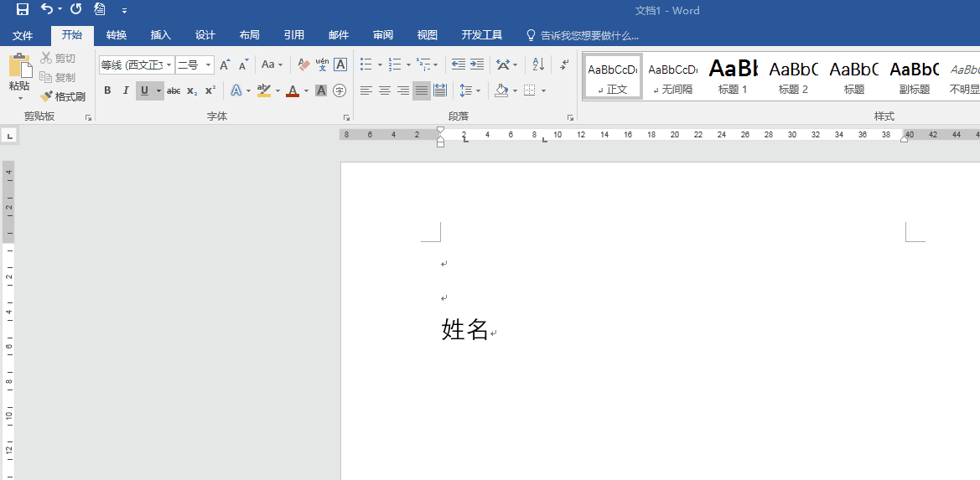Open the Paragraph dialog launcher
Viewport: 980px width, 480px height.
[569, 117]
